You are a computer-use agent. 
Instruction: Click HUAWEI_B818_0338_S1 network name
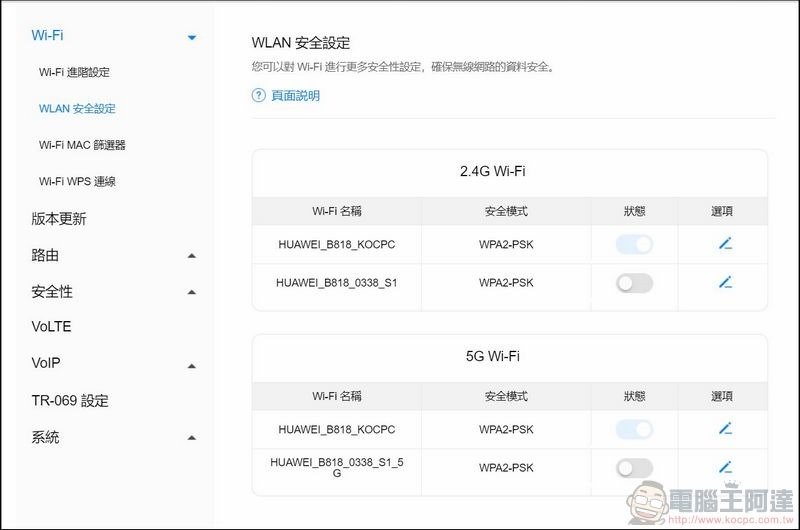pyautogui.click(x=337, y=283)
